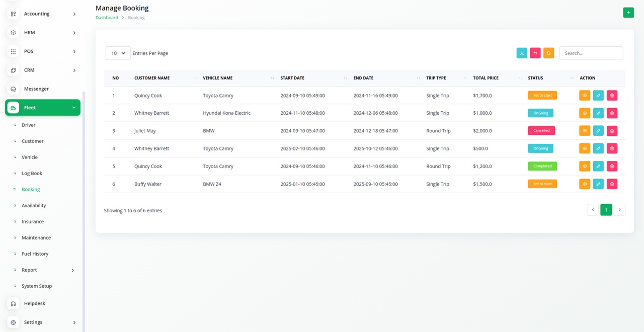The image size is (644, 332).
Task: Click the Completed status badge
Action: click(x=542, y=166)
